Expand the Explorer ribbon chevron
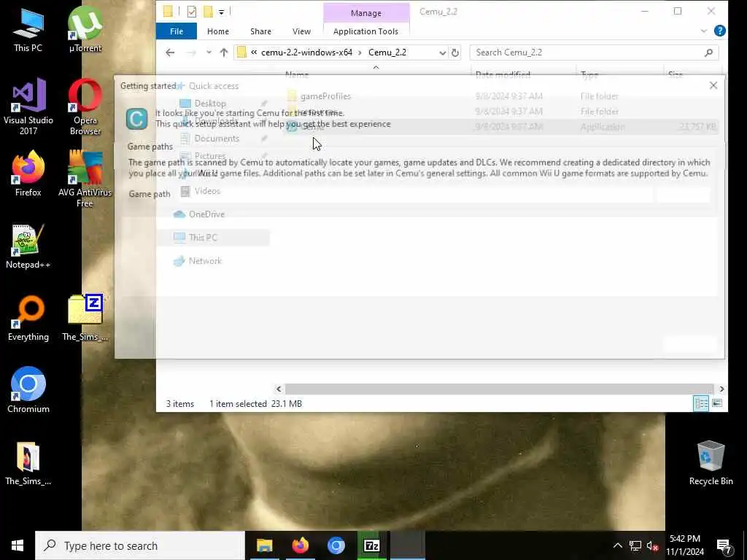Viewport: 747px width, 560px height. pyautogui.click(x=704, y=31)
